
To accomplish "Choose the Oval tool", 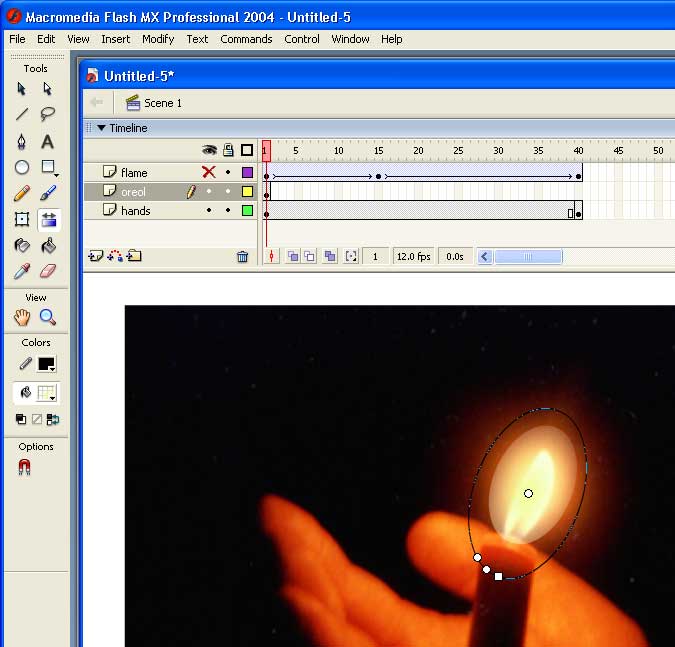I will point(21,167).
